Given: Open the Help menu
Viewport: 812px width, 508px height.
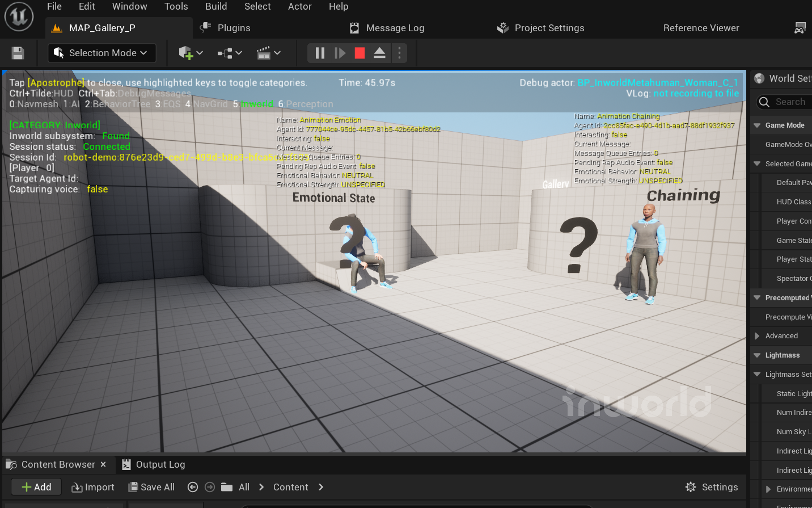Looking at the screenshot, I should [339, 6].
